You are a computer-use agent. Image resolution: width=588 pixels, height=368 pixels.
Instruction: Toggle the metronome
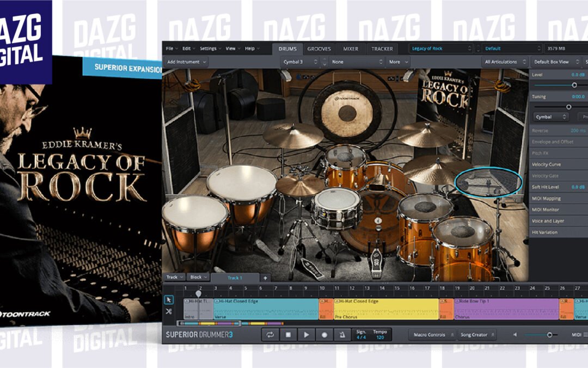(342, 335)
